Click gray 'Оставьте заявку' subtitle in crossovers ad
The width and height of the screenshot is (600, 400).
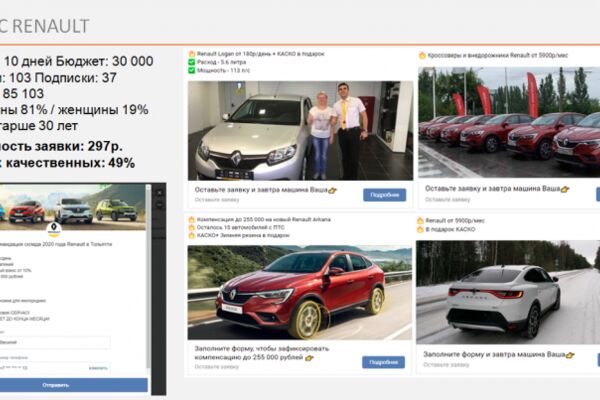pos(448,199)
